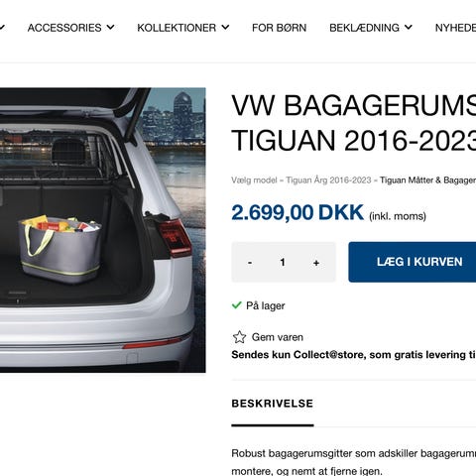Follow the Vælg model breadcrumb link
The width and height of the screenshot is (476, 476).
(x=254, y=180)
